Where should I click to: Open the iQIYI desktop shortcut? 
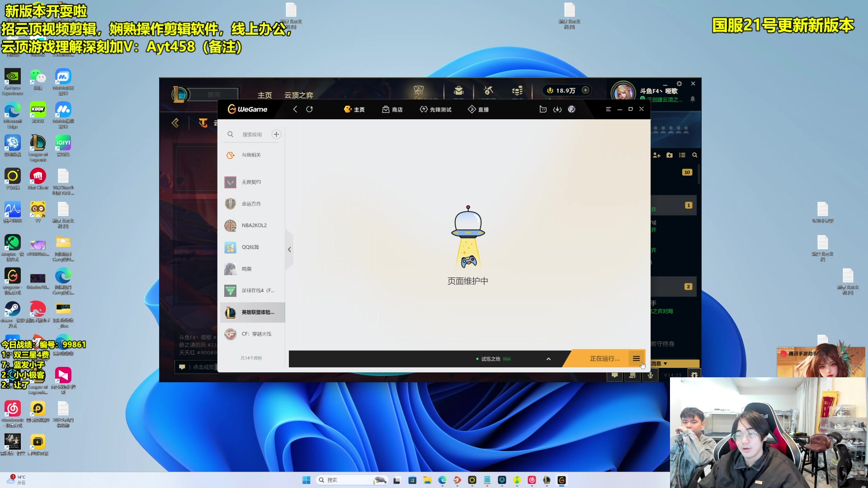[x=63, y=146]
